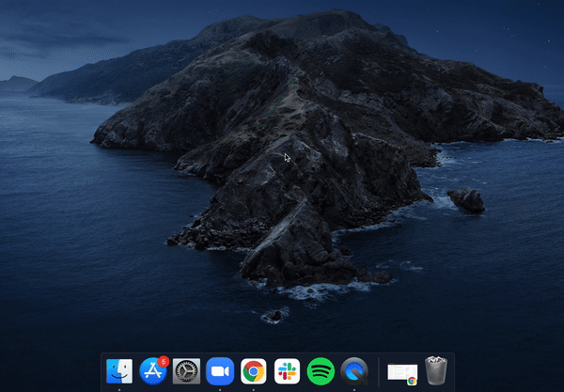The image size is (564, 392).
Task: Click the running indicator dot under Chrome
Action: (x=253, y=386)
